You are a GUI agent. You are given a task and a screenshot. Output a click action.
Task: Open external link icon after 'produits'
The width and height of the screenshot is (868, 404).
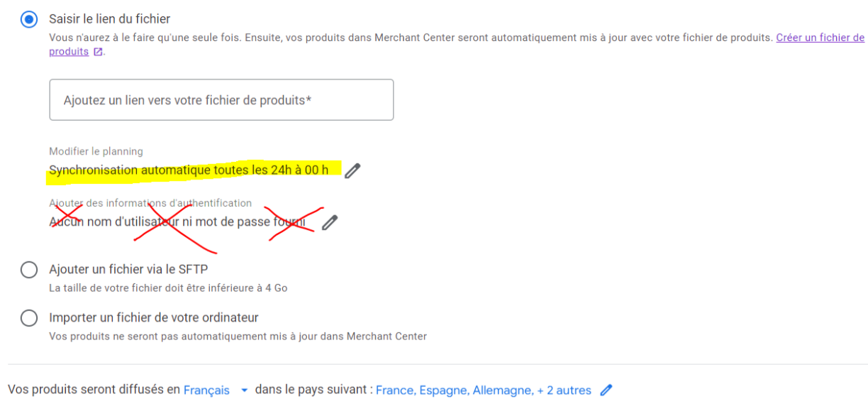tap(98, 52)
